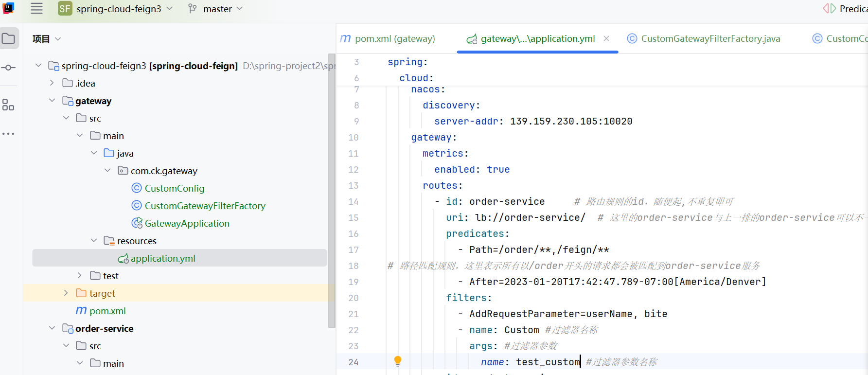Click the git branch icon beside master
This screenshot has width=868, height=375.
click(x=193, y=8)
